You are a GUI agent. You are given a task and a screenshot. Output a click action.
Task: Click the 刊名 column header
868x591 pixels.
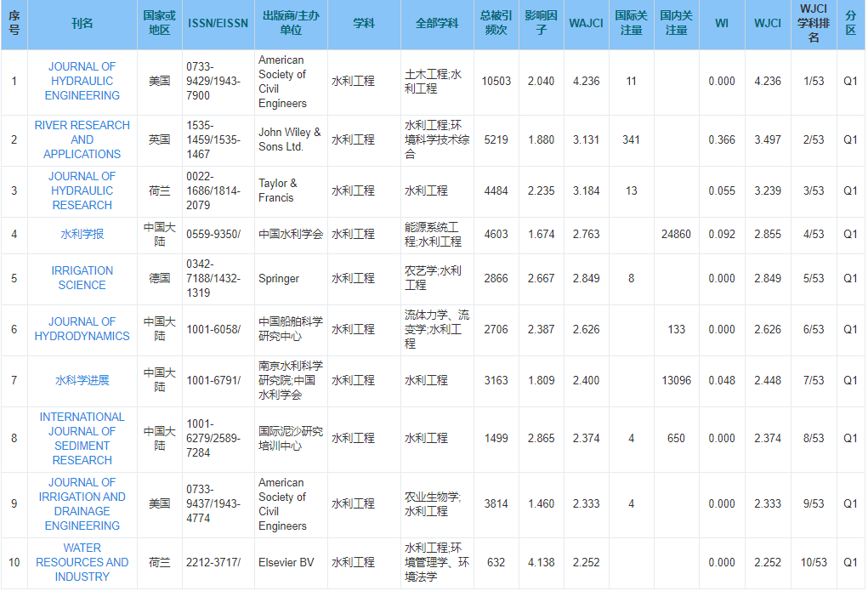tap(82, 23)
